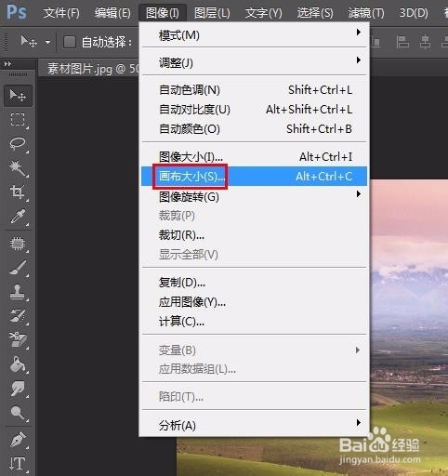This screenshot has height=476, width=448.
Task: Open the 选择(S) menu
Action: click(x=315, y=13)
